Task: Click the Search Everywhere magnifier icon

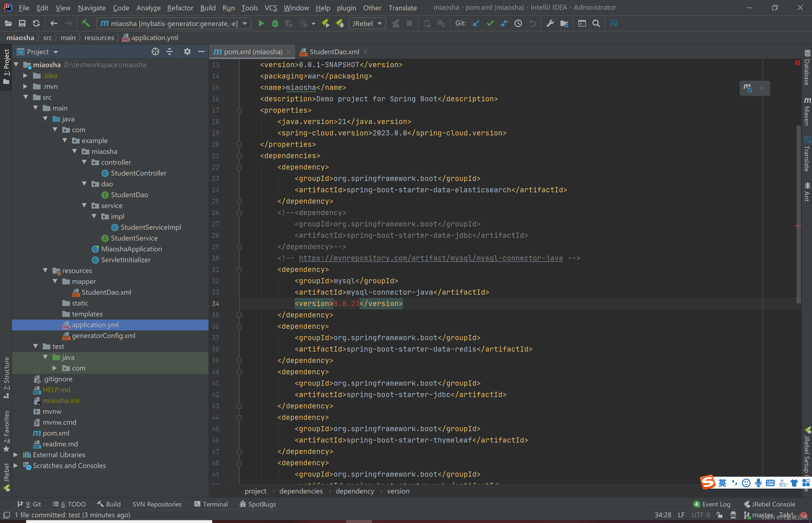Action: pos(596,24)
